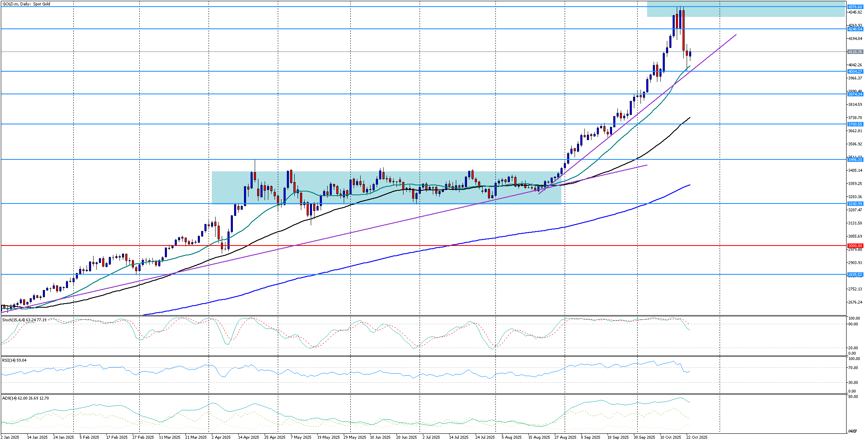Click the 2835.52 price level tag
868x442 pixels.
[854, 274]
